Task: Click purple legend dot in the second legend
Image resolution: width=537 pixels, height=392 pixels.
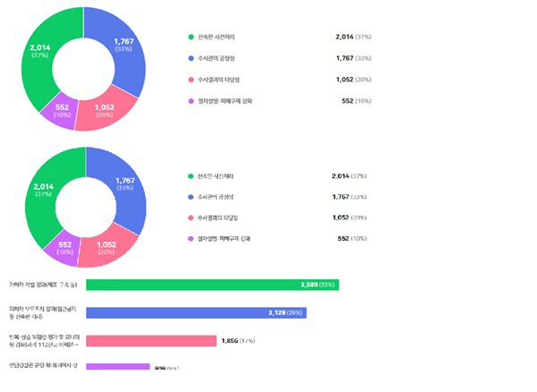Action: click(191, 239)
